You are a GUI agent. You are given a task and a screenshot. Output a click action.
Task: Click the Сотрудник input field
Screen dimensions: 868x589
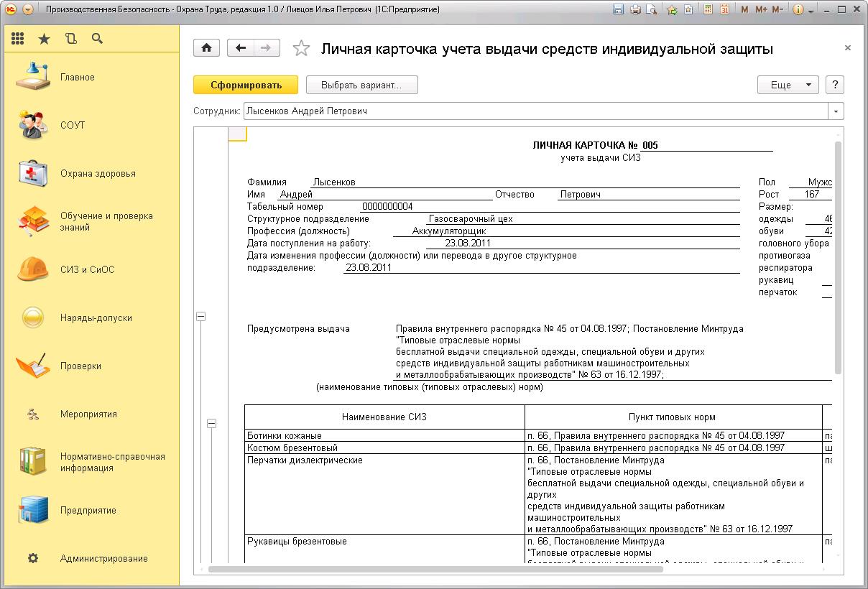pyautogui.click(x=535, y=111)
